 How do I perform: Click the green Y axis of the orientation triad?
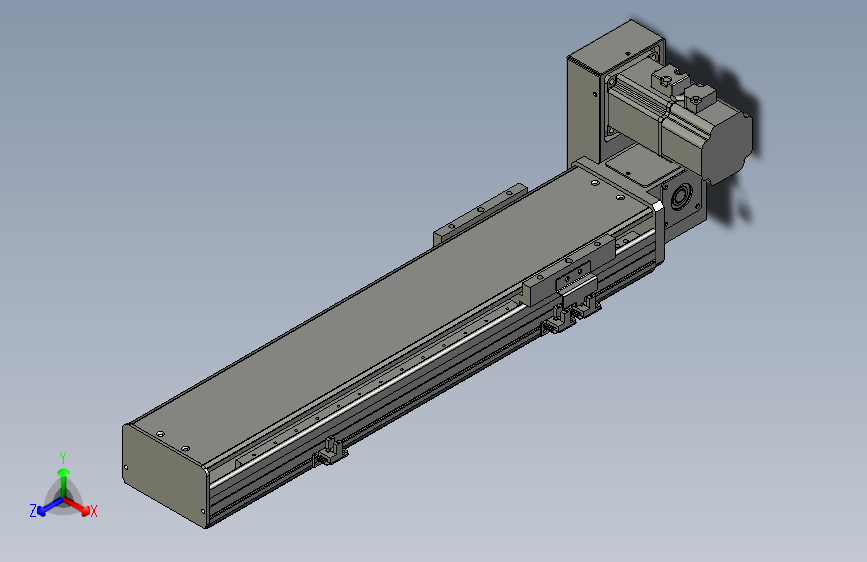point(63,482)
